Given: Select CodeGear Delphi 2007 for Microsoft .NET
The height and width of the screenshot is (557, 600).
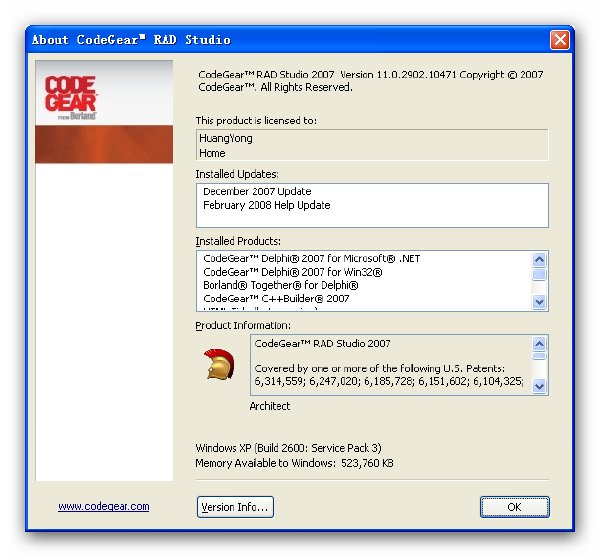Looking at the screenshot, I should [312, 259].
